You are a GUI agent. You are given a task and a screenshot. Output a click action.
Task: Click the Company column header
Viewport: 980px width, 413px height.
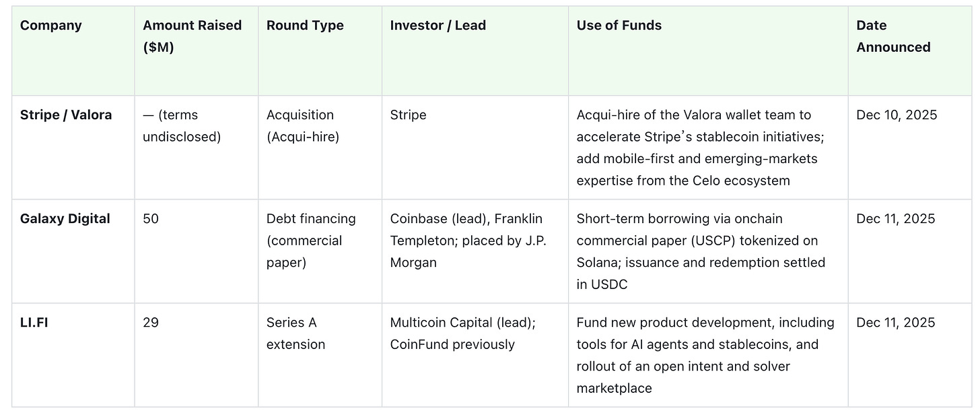[51, 26]
